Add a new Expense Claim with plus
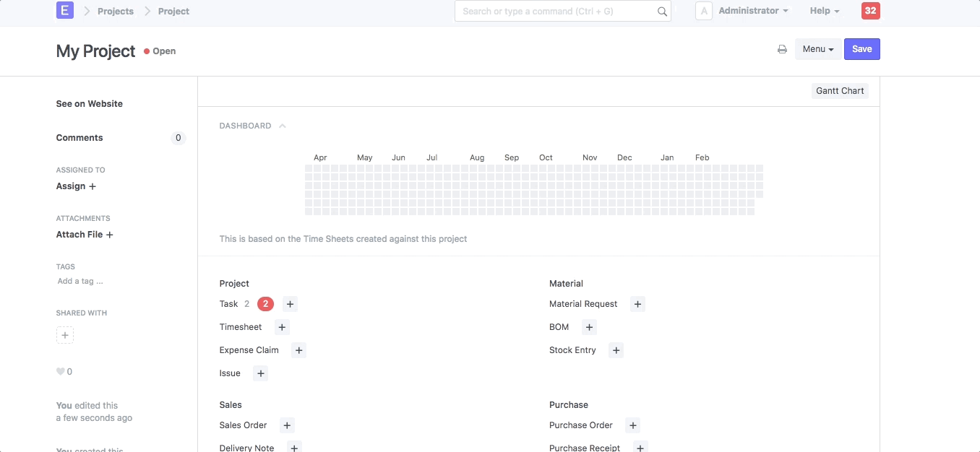Screen dimensions: 980x452 [298, 350]
